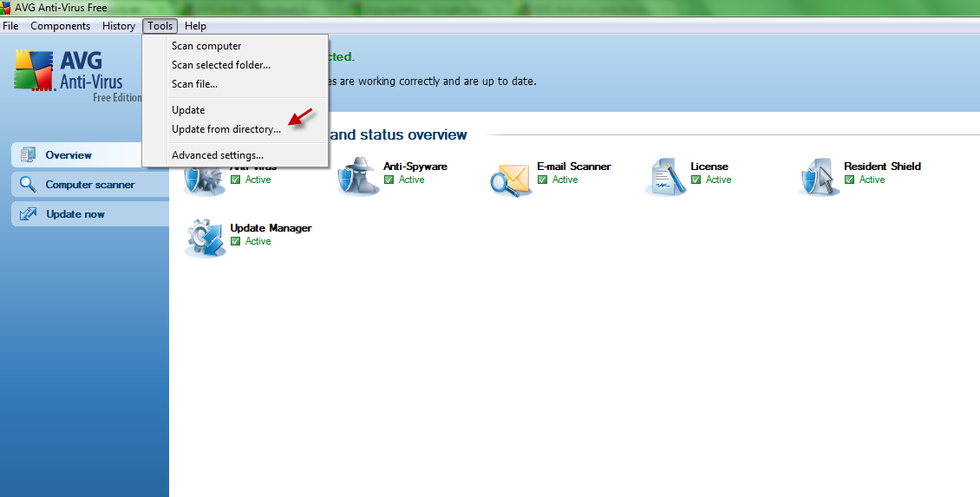Click the Overview sidebar button
Image resolution: width=980 pixels, height=497 pixels.
coord(77,155)
